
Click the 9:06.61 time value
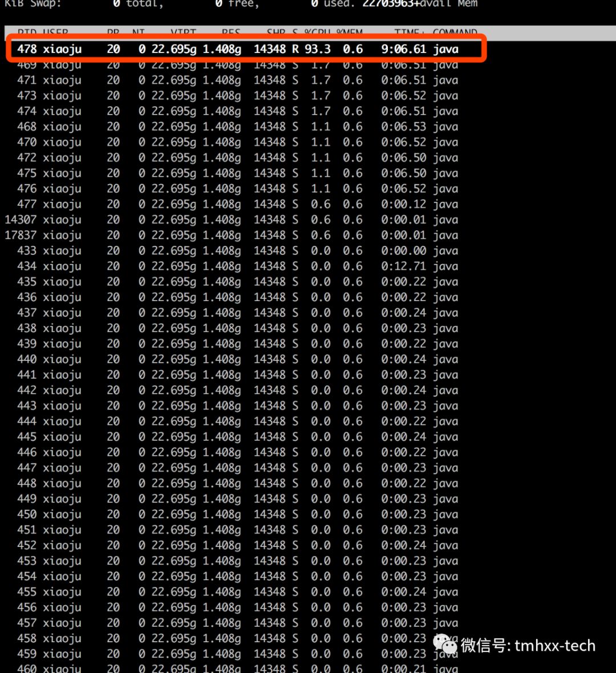(403, 49)
